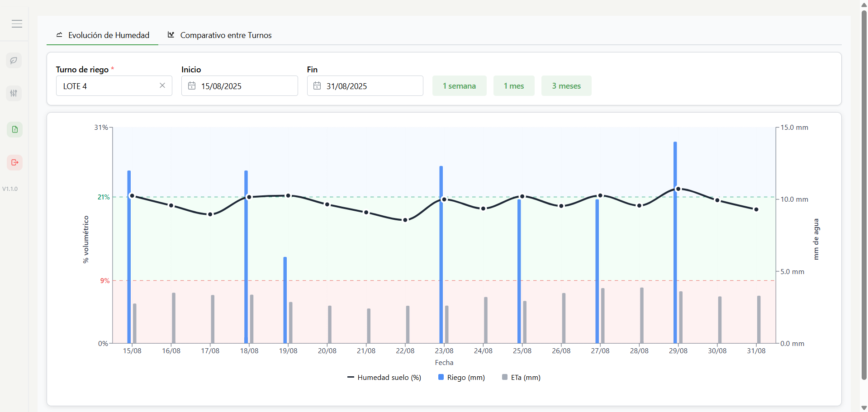Click the red logout icon
The width and height of the screenshot is (868, 412).
[x=14, y=162]
